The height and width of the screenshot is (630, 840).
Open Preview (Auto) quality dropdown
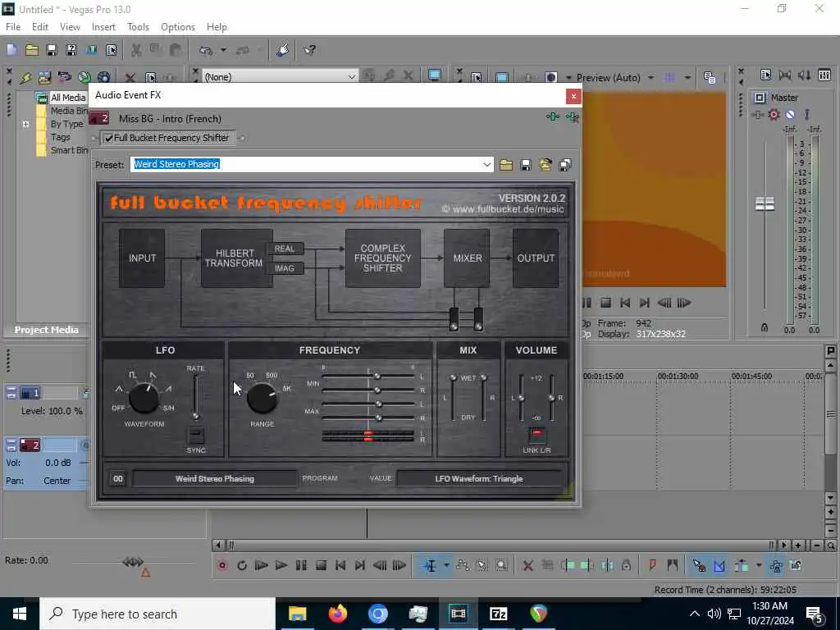pyautogui.click(x=651, y=77)
